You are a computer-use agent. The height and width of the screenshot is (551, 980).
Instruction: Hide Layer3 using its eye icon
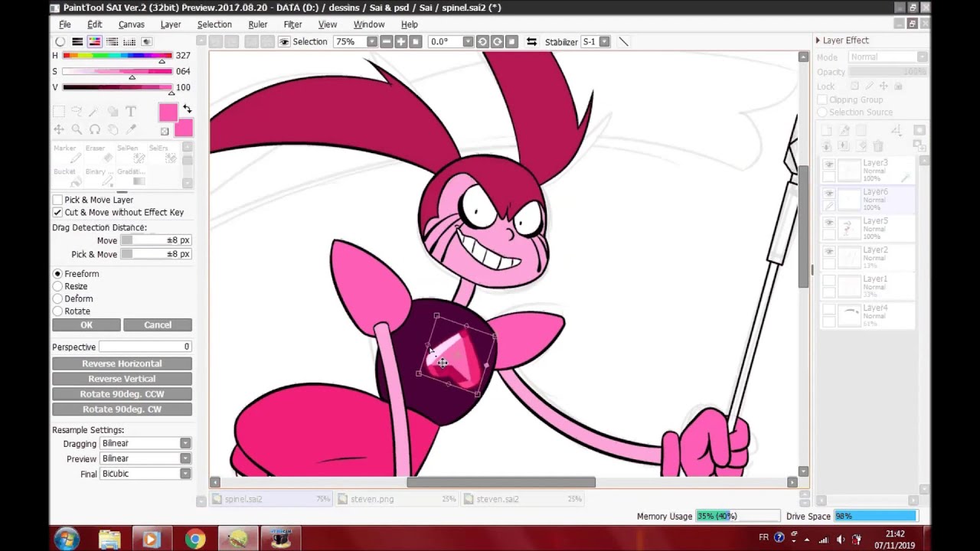[828, 164]
